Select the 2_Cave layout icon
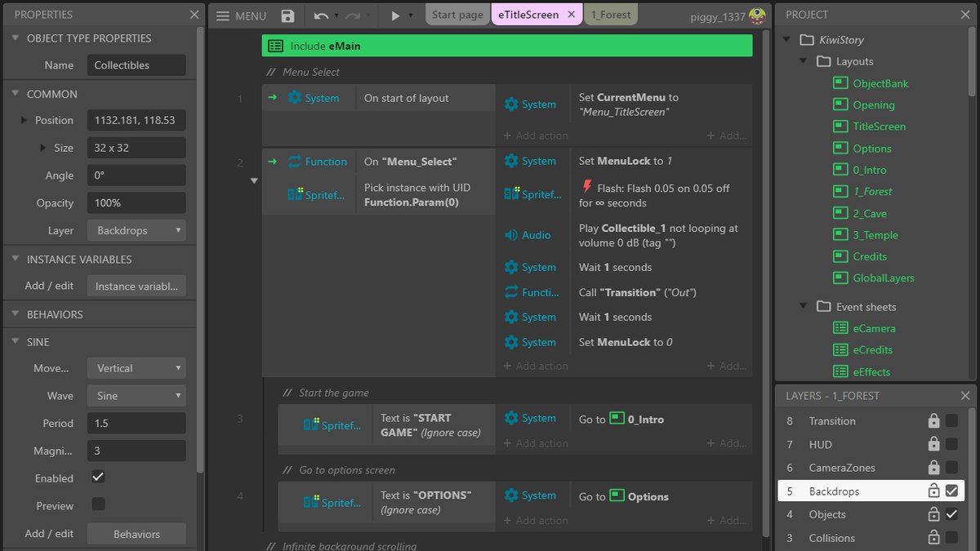 tap(840, 213)
